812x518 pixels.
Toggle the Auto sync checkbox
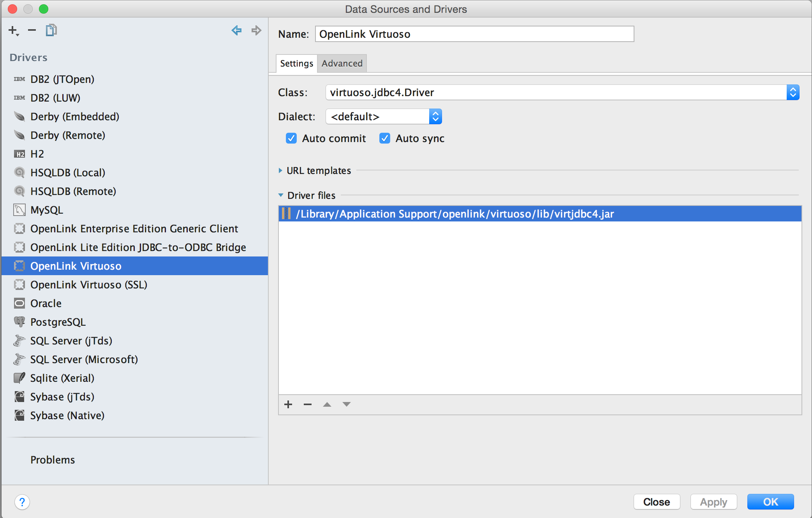tap(385, 138)
